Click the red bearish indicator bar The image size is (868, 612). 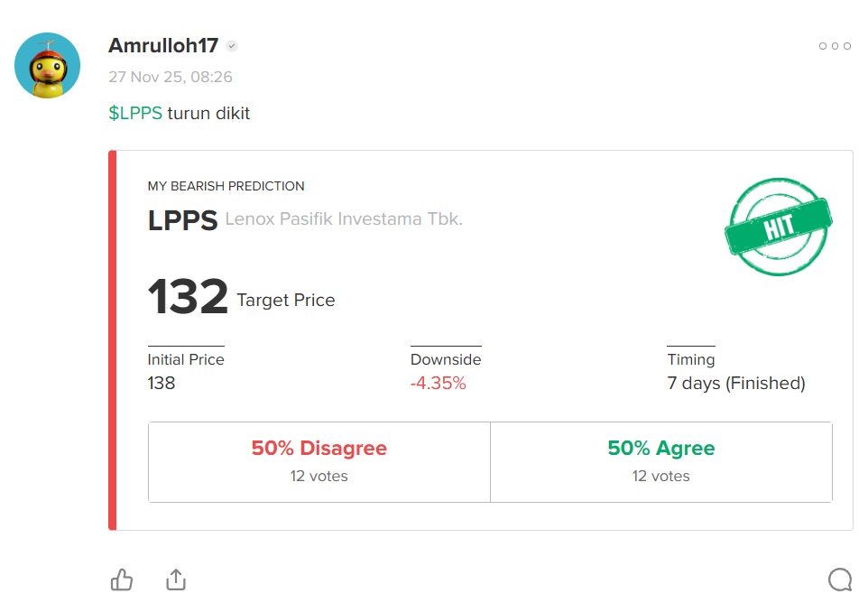[113, 340]
